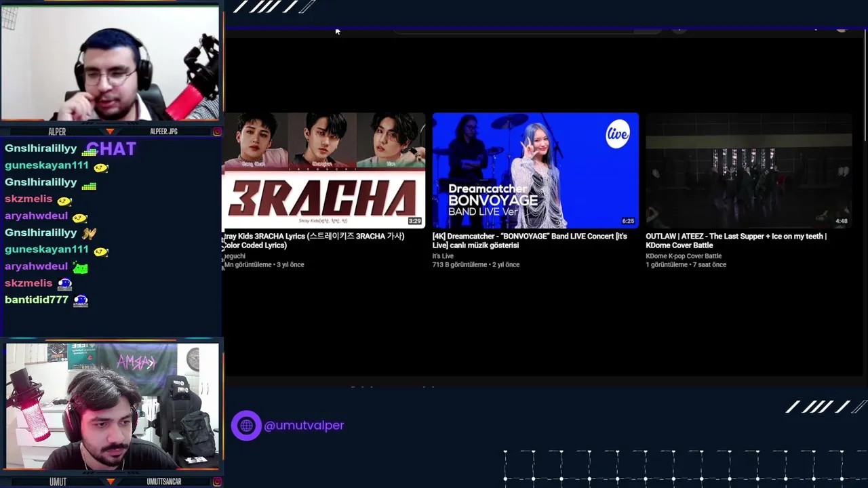The image size is (868, 488).
Task: Click the OUTLAW ATEEZ Last Supper video title
Action: click(736, 241)
